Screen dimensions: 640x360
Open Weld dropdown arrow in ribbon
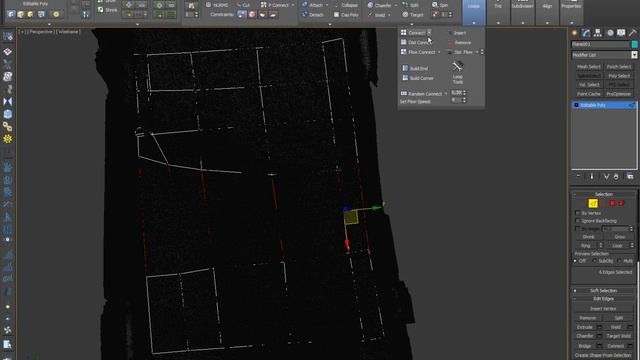point(389,15)
